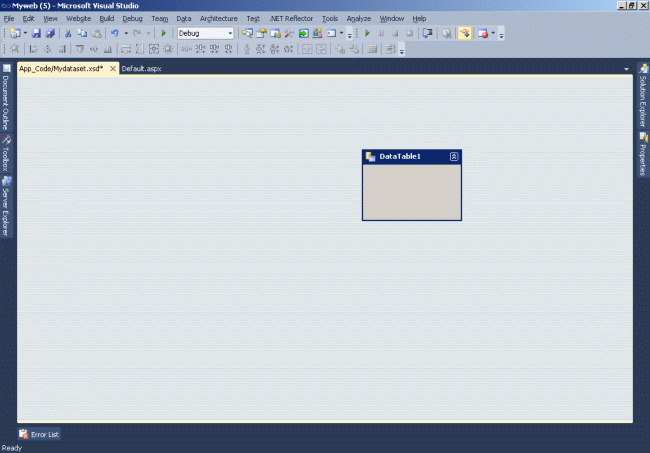Open the Solution Explorer side panel
The image size is (650, 453).
tap(643, 95)
